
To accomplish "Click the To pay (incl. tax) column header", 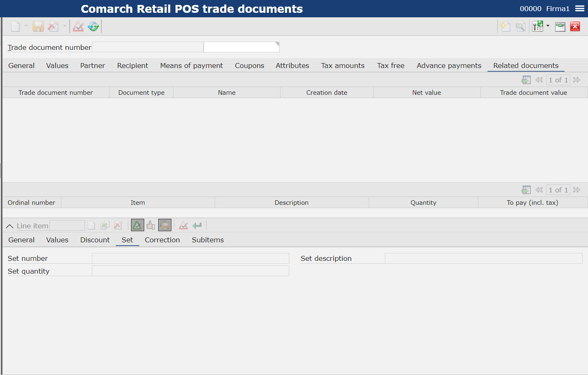I will tap(532, 202).
